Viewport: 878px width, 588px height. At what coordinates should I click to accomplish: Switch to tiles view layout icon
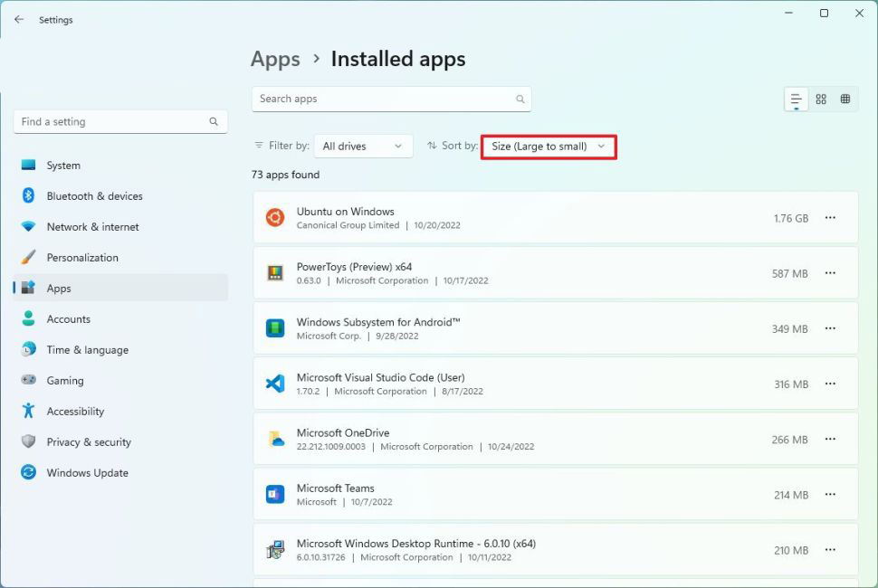(845, 100)
